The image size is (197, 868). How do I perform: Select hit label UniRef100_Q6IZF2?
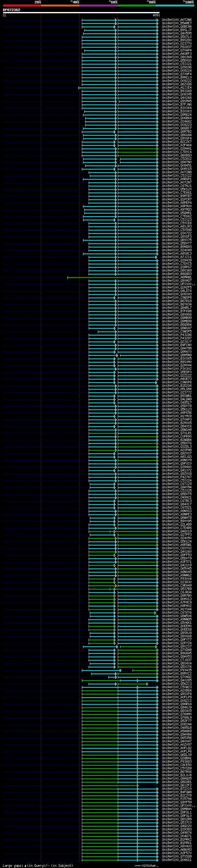coord(177,785)
